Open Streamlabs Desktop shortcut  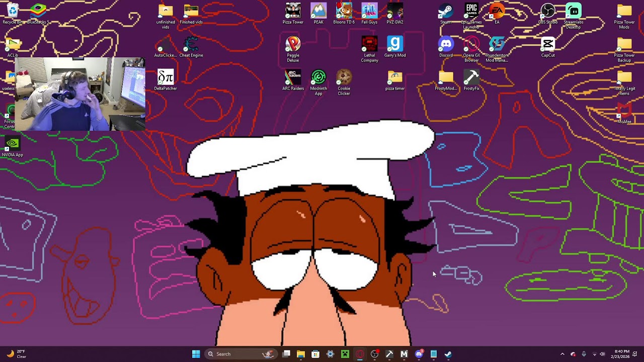click(x=574, y=16)
